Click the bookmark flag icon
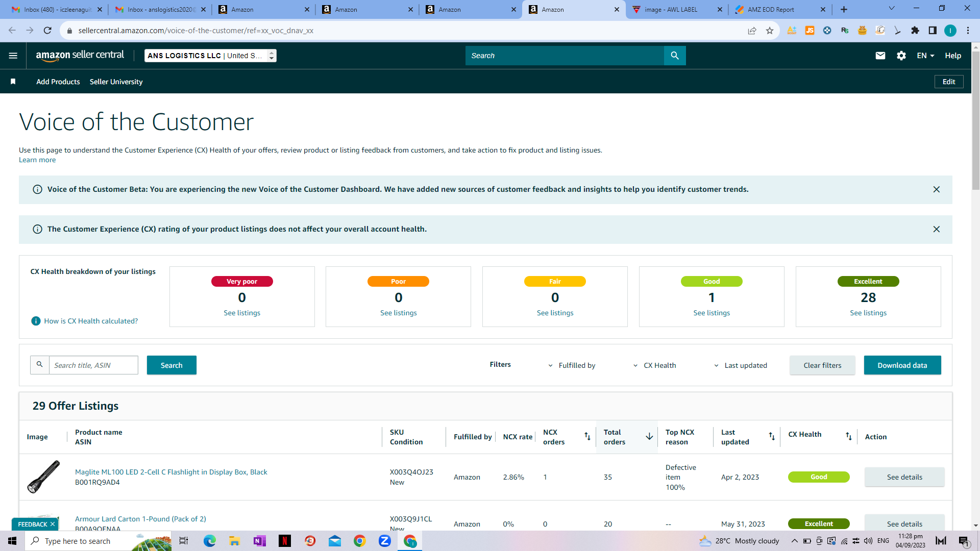The image size is (980, 551). click(13, 82)
